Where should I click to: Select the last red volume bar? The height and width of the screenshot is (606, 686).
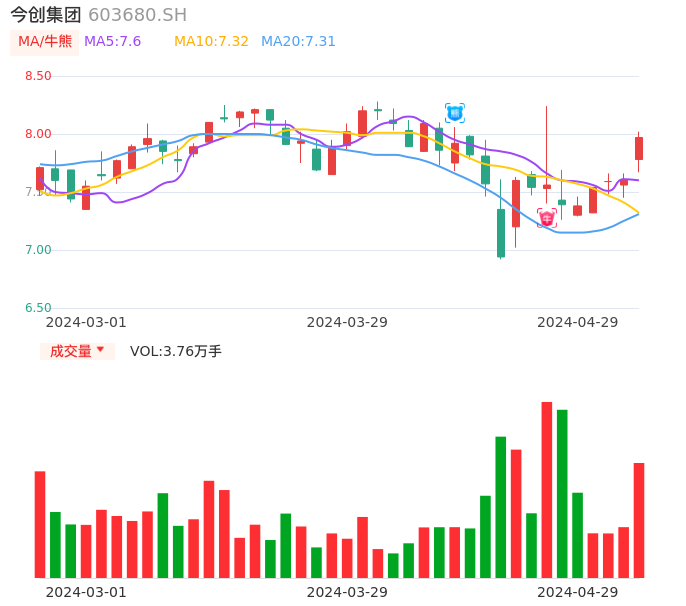(639, 520)
